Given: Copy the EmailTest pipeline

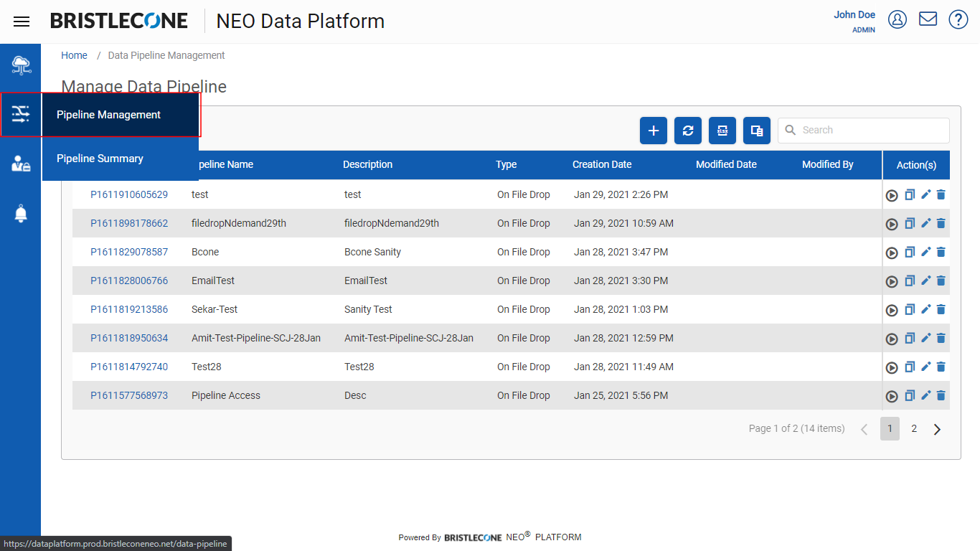Looking at the screenshot, I should coord(910,281).
